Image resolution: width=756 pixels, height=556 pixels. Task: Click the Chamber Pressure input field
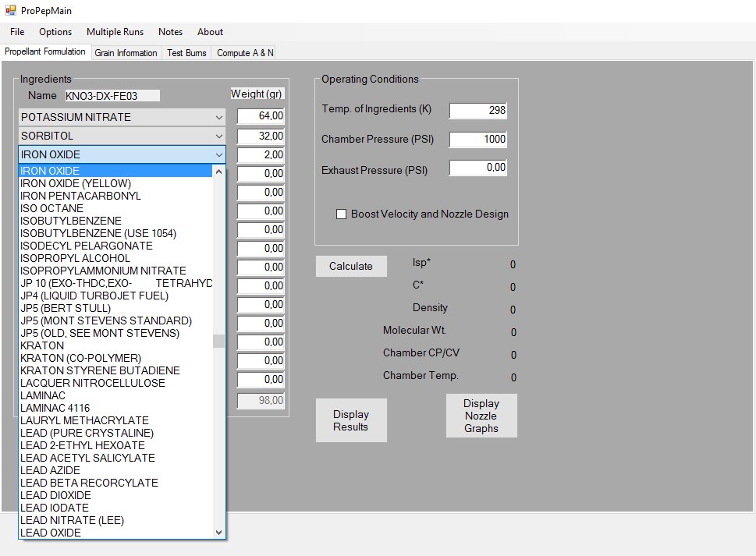coord(477,140)
